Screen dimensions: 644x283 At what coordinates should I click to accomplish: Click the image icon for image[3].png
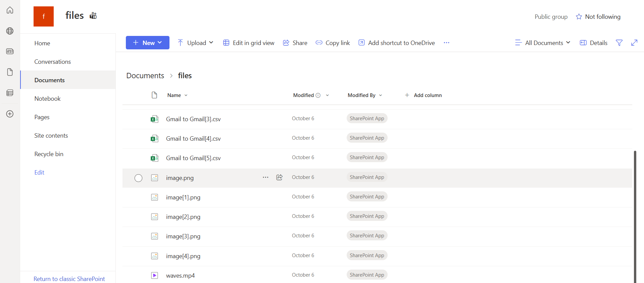[154, 236]
